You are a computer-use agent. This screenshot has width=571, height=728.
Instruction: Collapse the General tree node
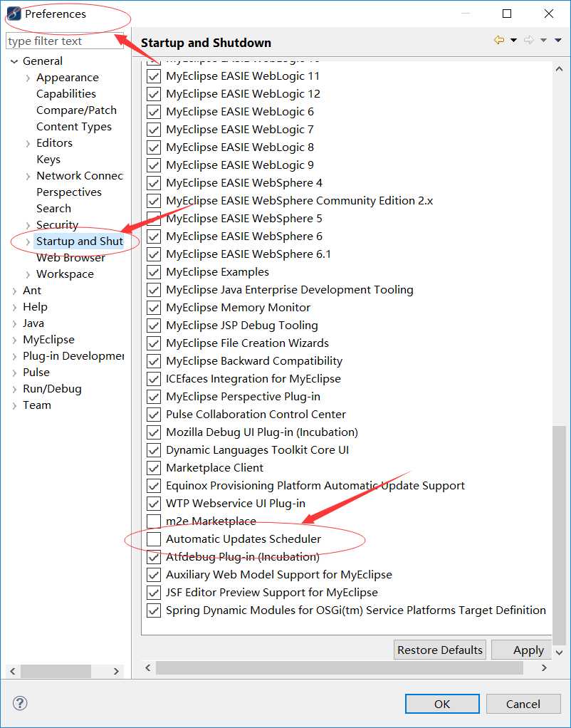coord(14,61)
